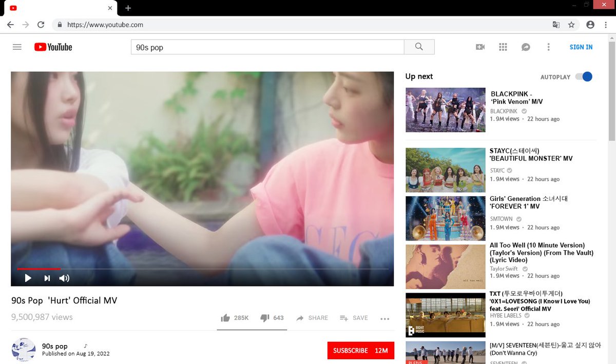
Task: Open 'BEAUTIFUL MONSTER' MV title
Action: pos(531,155)
